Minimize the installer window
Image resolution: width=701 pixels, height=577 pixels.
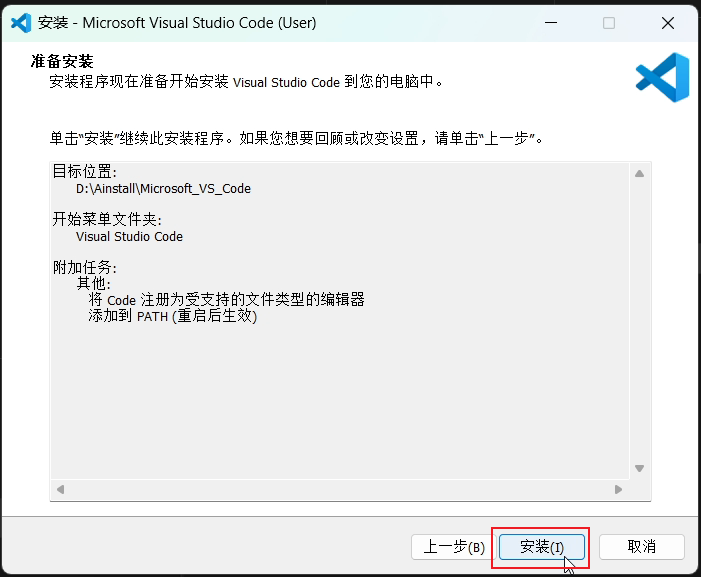(551, 23)
